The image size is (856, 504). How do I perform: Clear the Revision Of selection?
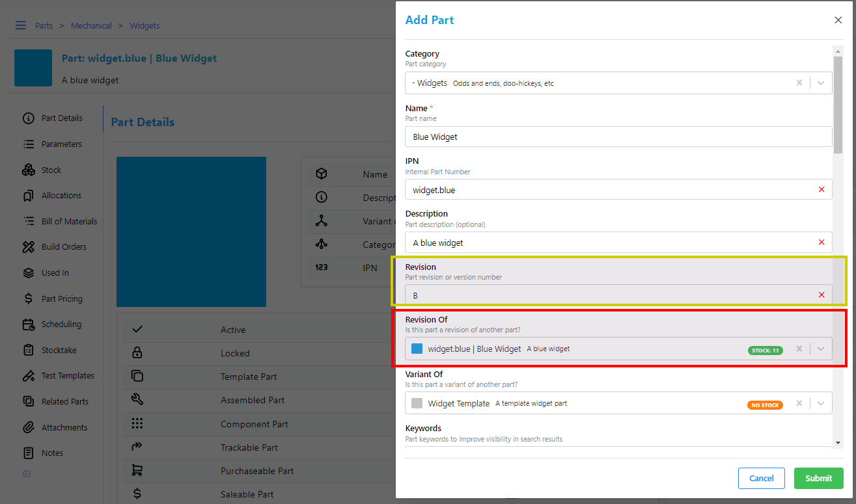799,349
